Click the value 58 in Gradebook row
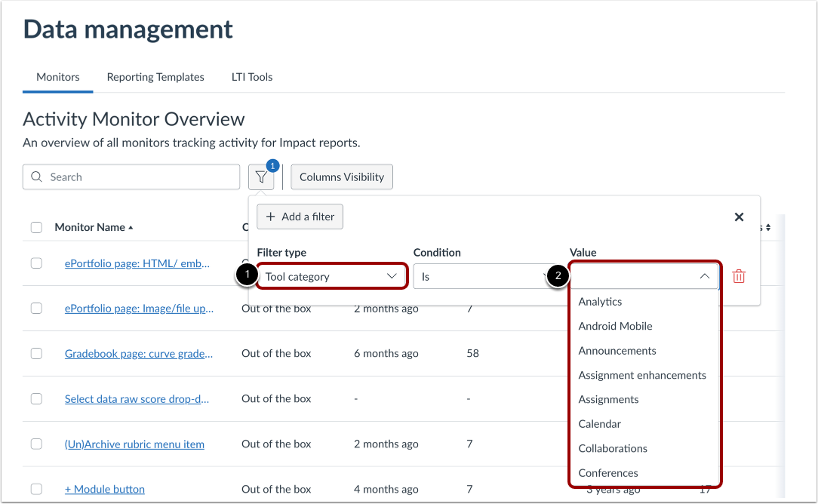The width and height of the screenshot is (818, 504). tap(472, 353)
